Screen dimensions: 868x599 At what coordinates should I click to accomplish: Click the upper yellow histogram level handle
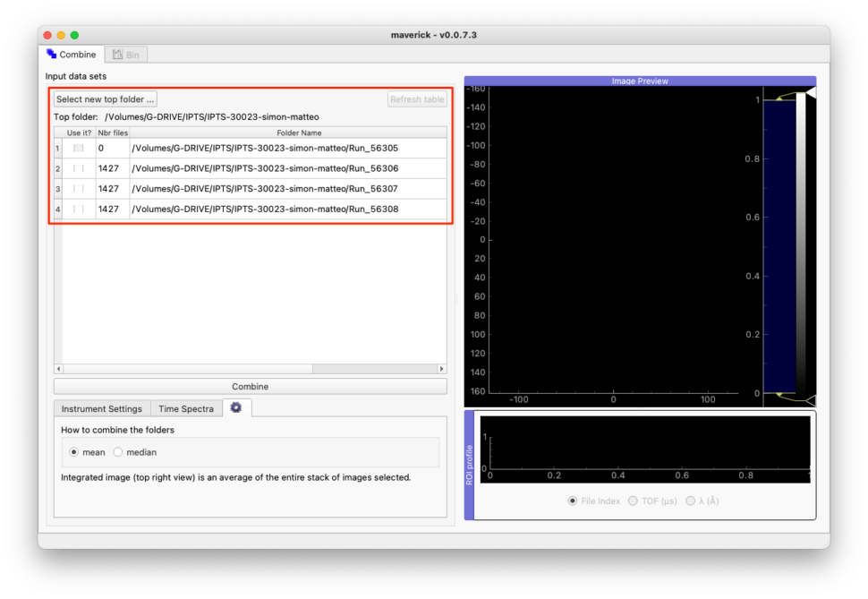[x=779, y=98]
